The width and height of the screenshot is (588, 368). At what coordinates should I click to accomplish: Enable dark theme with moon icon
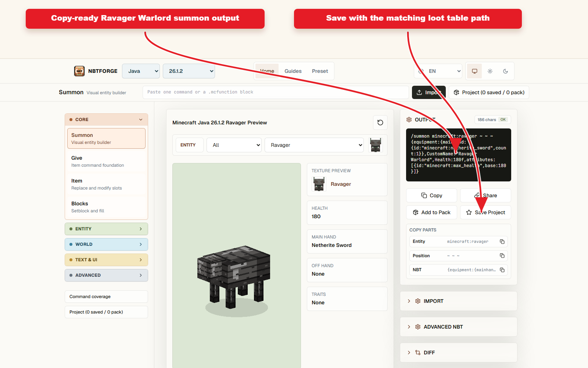coord(505,71)
